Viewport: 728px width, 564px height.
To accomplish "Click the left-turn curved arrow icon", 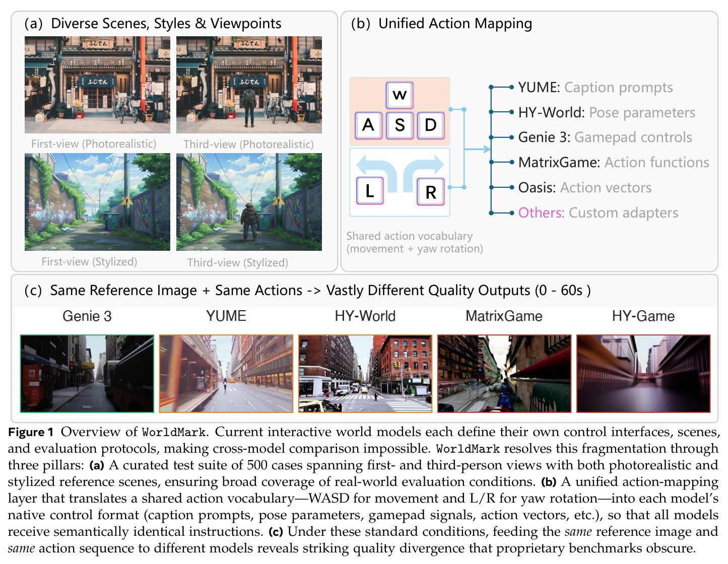I will (x=377, y=171).
